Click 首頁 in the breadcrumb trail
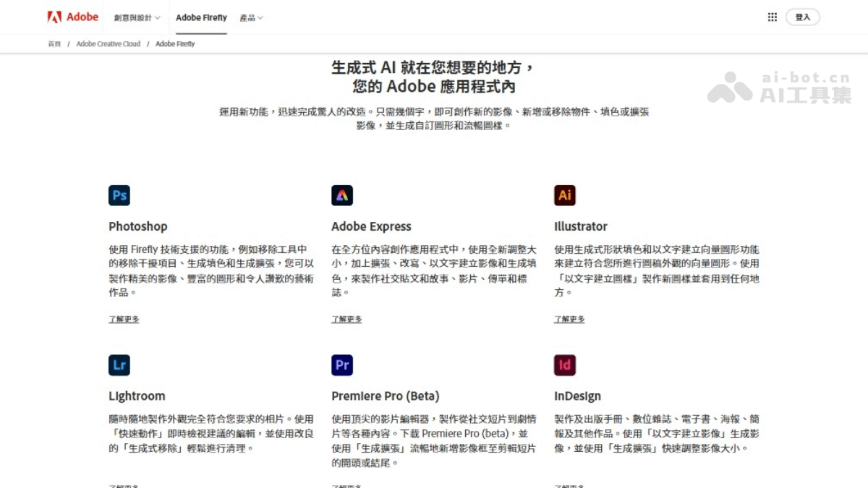 coord(54,43)
